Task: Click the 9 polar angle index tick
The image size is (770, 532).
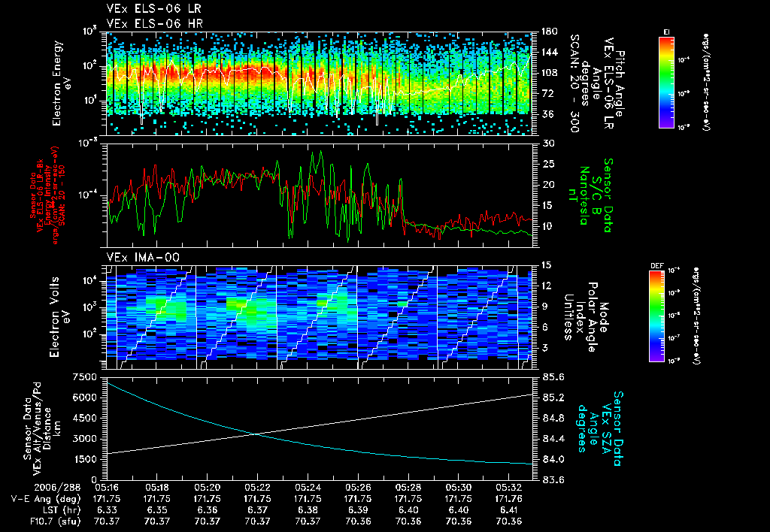Action: coord(544,307)
